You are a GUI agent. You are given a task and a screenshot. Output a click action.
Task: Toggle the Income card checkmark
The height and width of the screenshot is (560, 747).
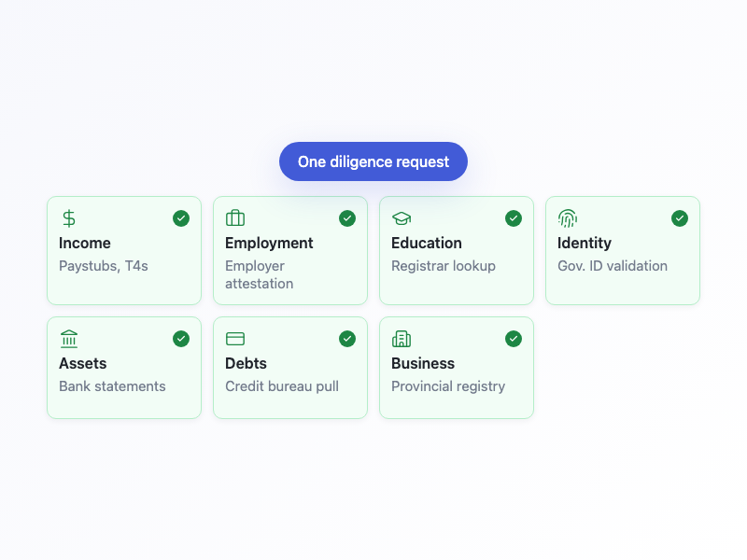coord(181,218)
